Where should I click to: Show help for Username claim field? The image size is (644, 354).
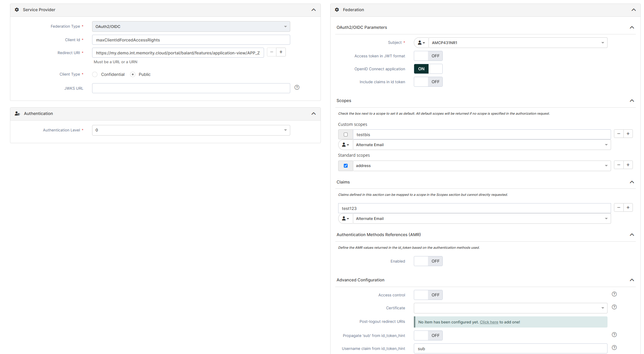pos(614,348)
